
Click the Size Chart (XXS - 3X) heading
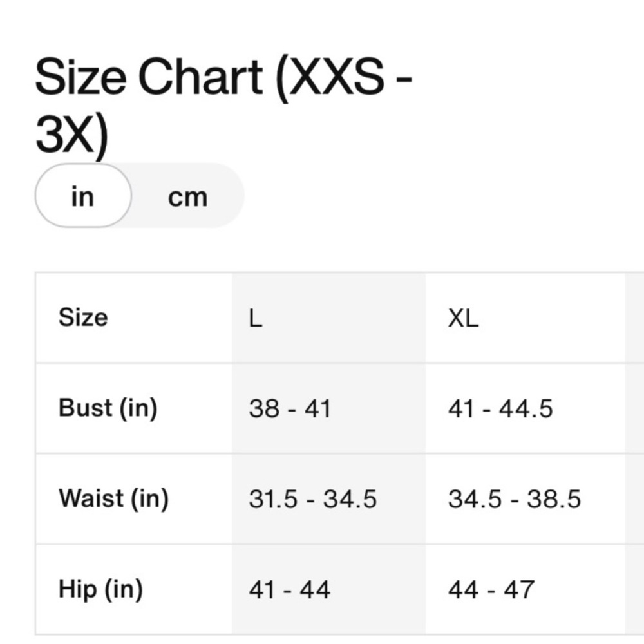point(223,106)
